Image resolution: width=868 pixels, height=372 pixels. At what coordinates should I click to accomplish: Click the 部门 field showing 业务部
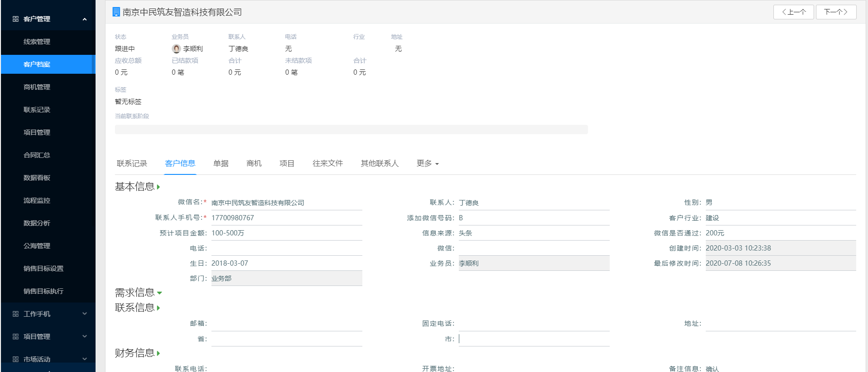[287, 278]
